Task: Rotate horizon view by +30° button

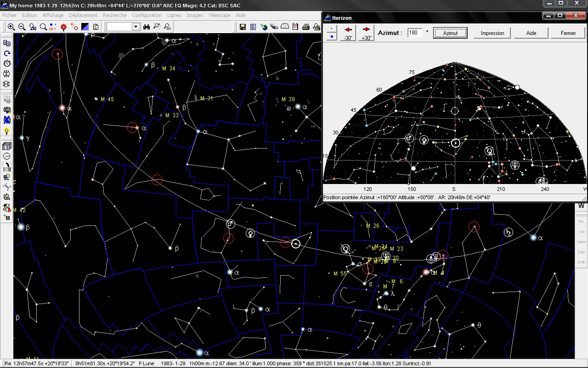Action: pyautogui.click(x=367, y=33)
